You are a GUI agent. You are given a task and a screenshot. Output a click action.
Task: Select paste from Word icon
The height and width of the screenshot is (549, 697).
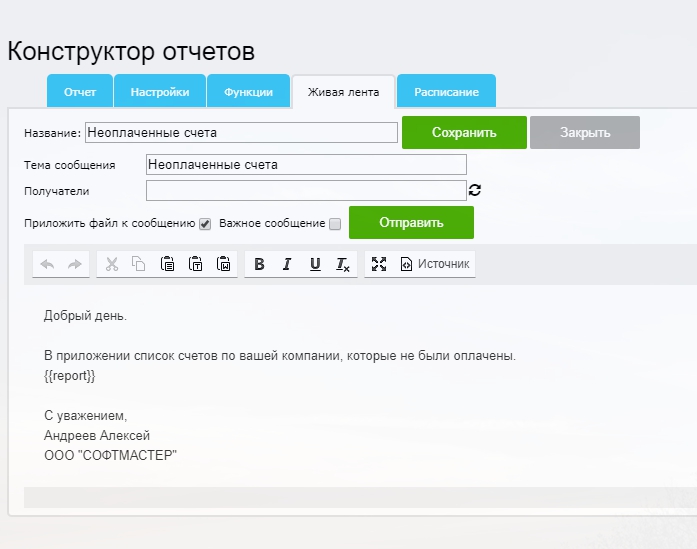pyautogui.click(x=224, y=264)
